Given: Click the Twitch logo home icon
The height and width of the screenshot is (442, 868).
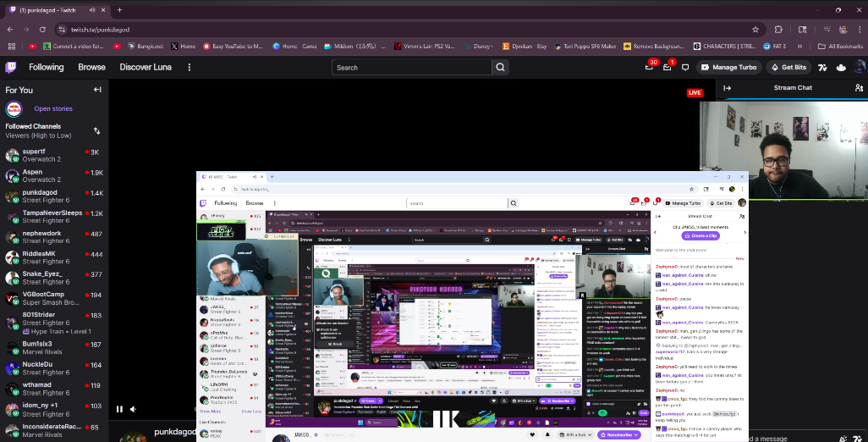Looking at the screenshot, I should [10, 68].
